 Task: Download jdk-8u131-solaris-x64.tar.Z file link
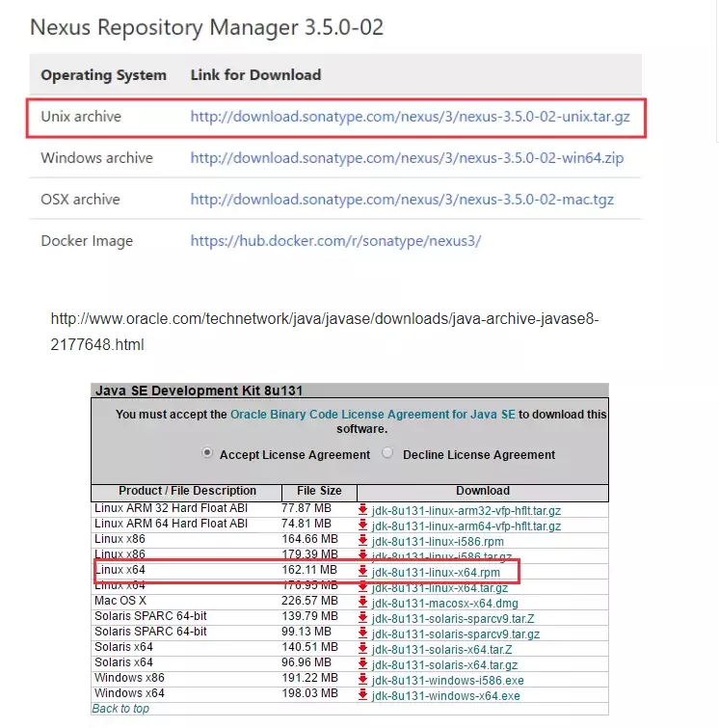point(441,650)
